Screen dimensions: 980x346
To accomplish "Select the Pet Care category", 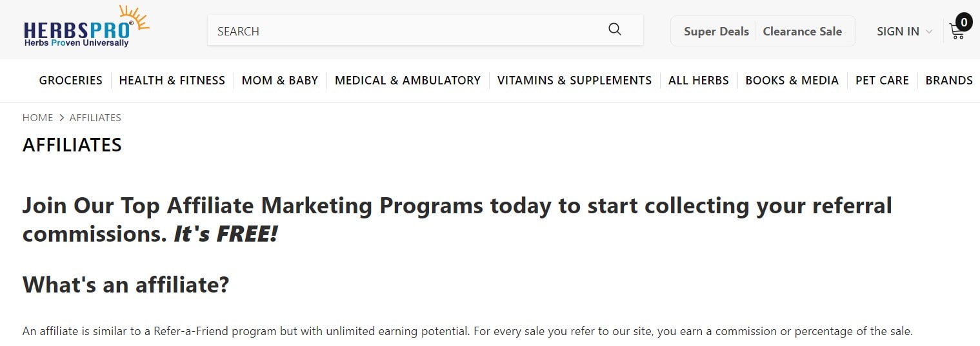I will coord(882,81).
